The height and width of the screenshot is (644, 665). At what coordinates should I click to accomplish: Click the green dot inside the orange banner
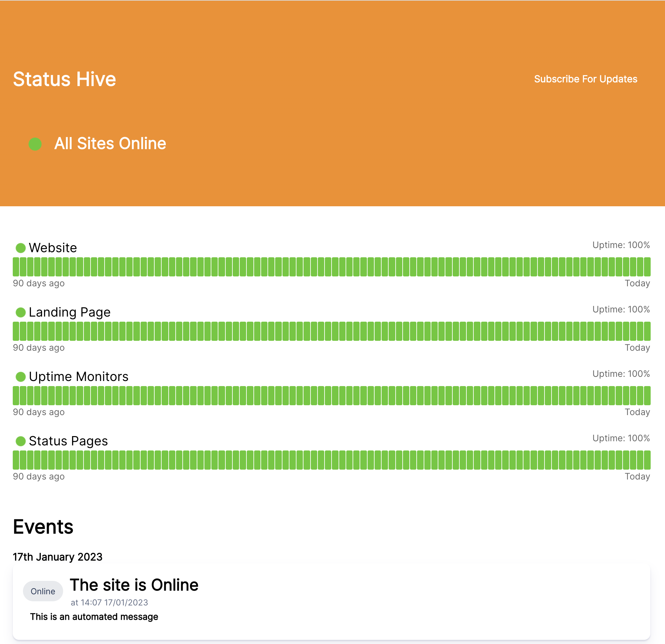pos(35,143)
